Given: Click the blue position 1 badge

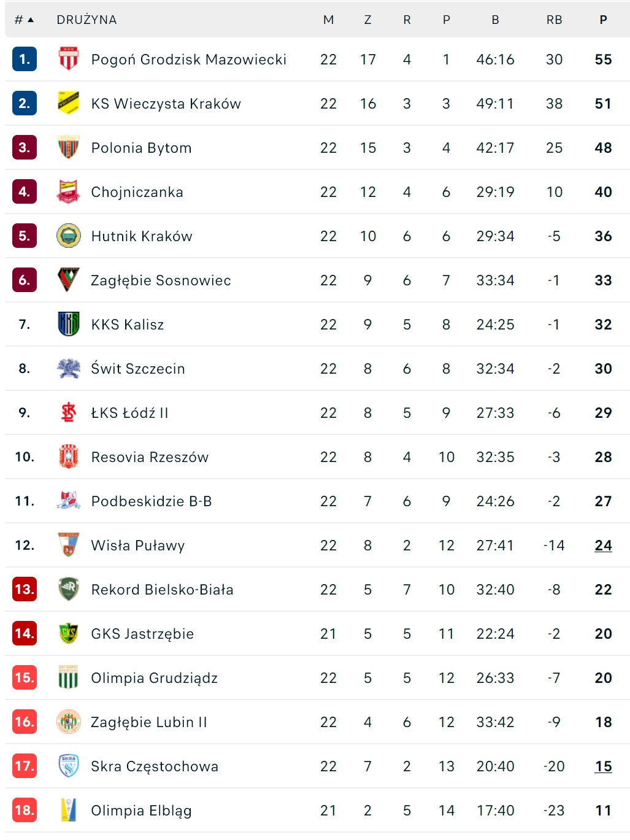Looking at the screenshot, I should [x=25, y=59].
